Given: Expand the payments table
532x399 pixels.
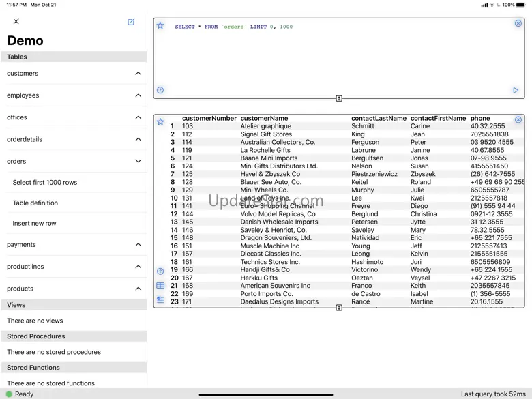Looking at the screenshot, I should [x=138, y=245].
